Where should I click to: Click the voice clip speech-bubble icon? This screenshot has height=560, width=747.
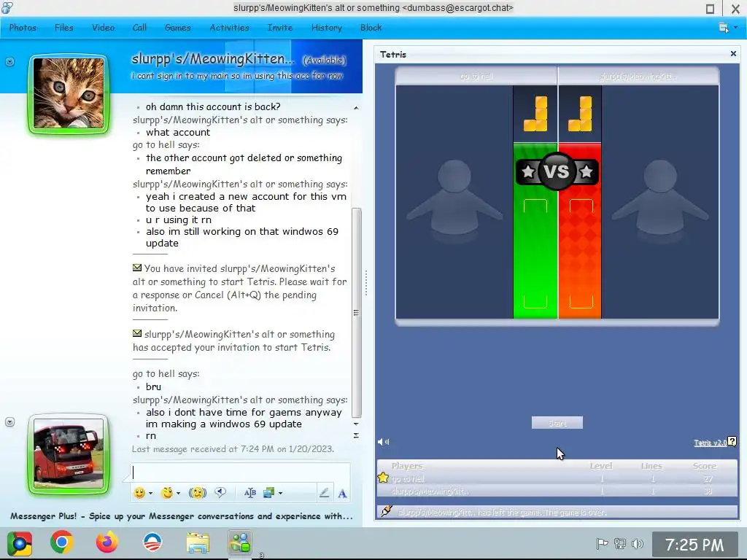click(220, 492)
